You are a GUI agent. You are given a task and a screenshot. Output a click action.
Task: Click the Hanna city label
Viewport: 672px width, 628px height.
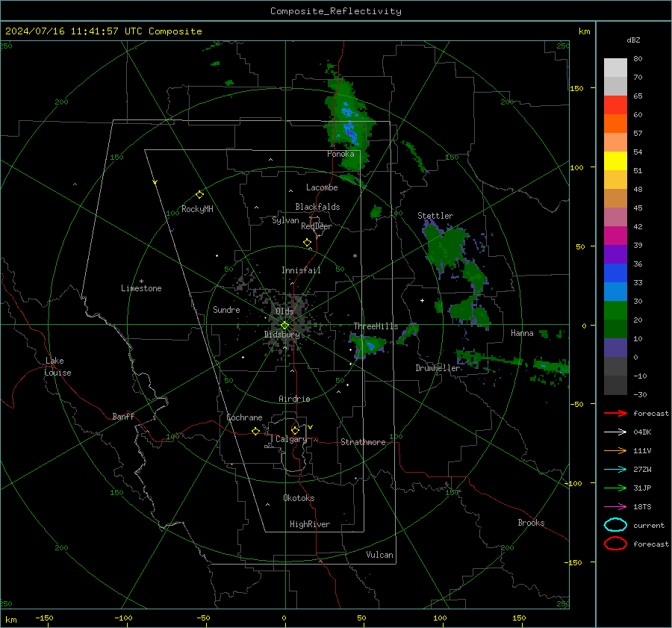pos(522,333)
